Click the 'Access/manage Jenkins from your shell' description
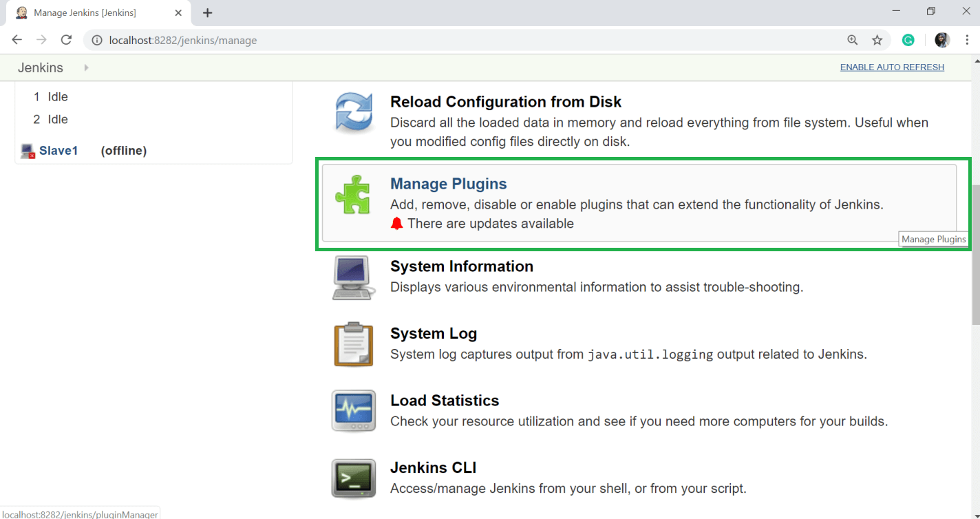This screenshot has height=519, width=980. 568,489
